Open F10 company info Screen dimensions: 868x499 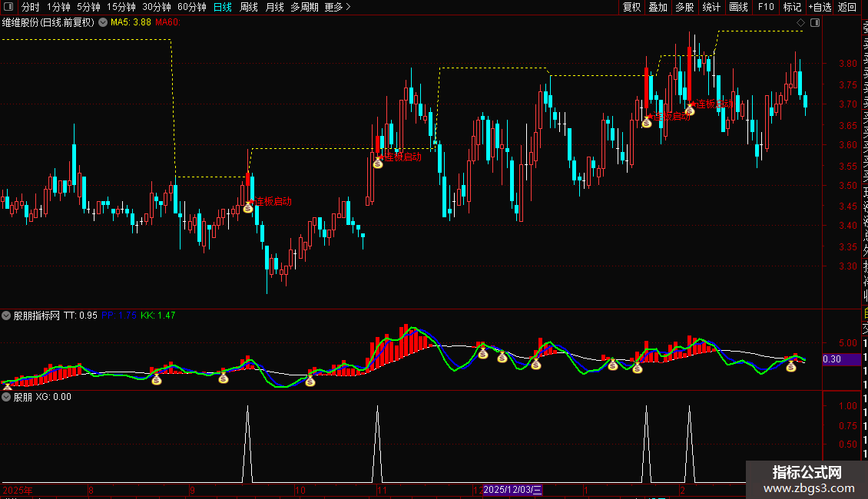[766, 7]
